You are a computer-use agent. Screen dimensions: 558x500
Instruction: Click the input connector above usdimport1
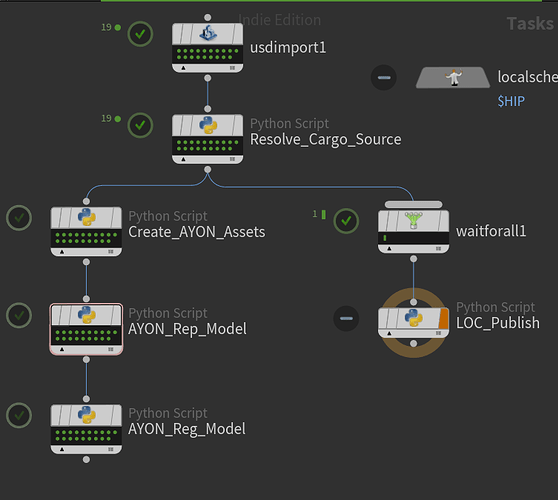[208, 17]
